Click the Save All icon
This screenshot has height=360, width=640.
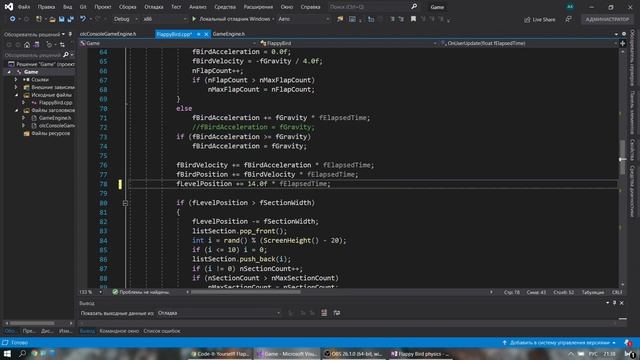click(x=71, y=19)
